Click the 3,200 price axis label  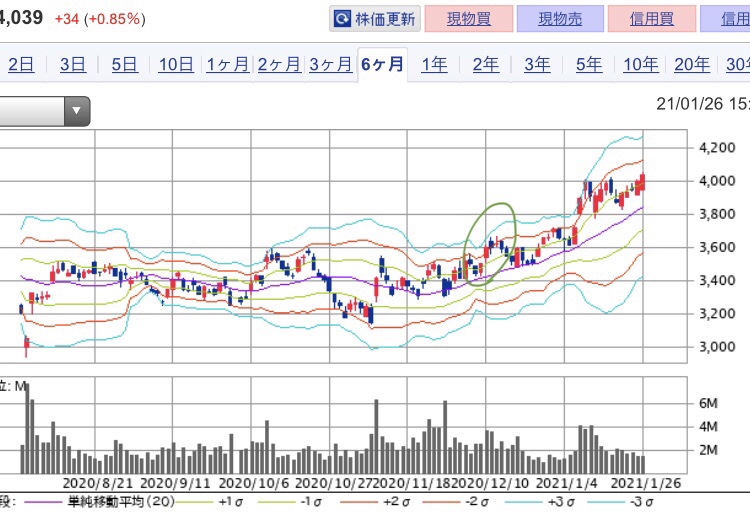717,314
